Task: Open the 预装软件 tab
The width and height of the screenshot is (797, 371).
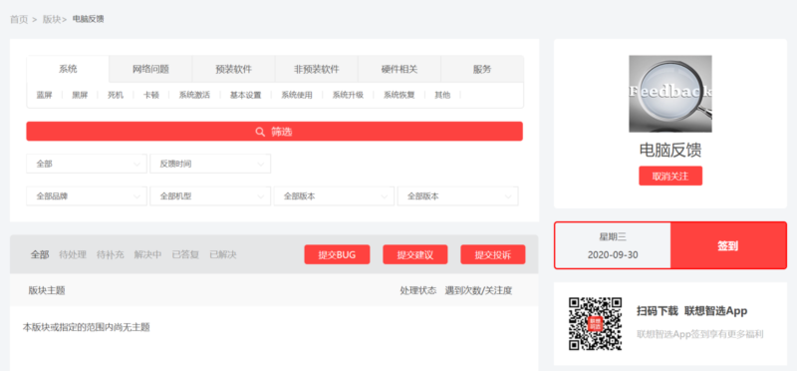Action: [233, 69]
